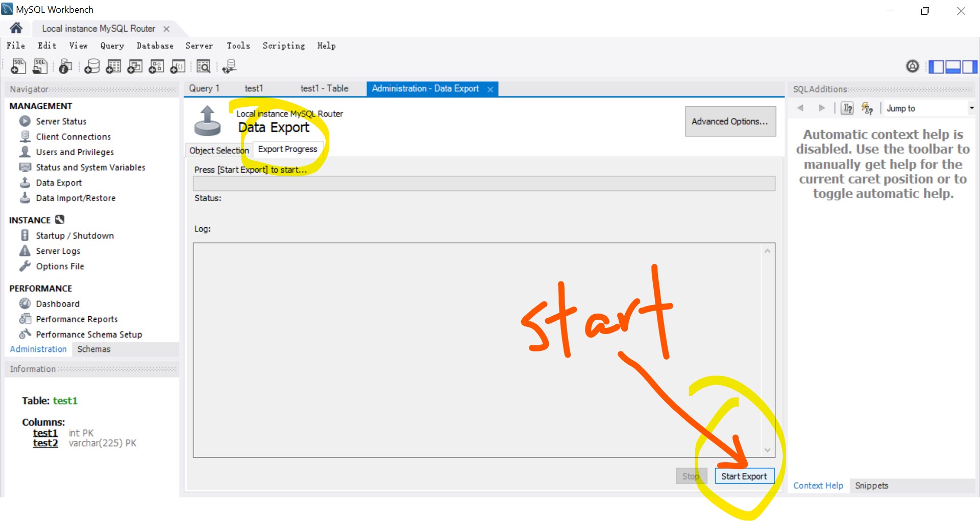The width and height of the screenshot is (980, 521).
Task: Open the File menu
Action: (16, 45)
